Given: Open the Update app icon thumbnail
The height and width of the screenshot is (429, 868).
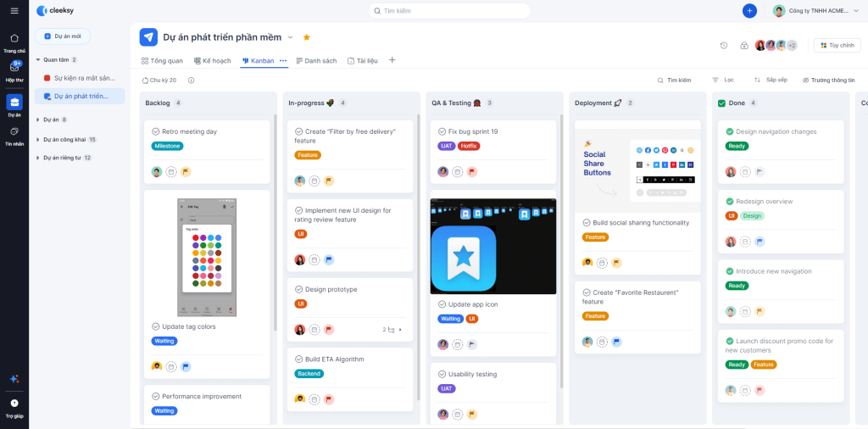Looking at the screenshot, I should coord(493,246).
